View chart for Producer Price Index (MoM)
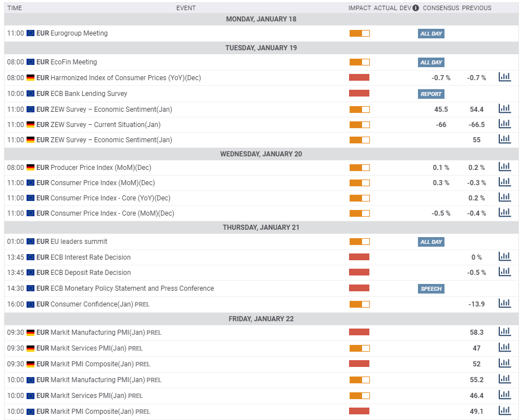Viewport: 523px width, 420px height. 504,167
